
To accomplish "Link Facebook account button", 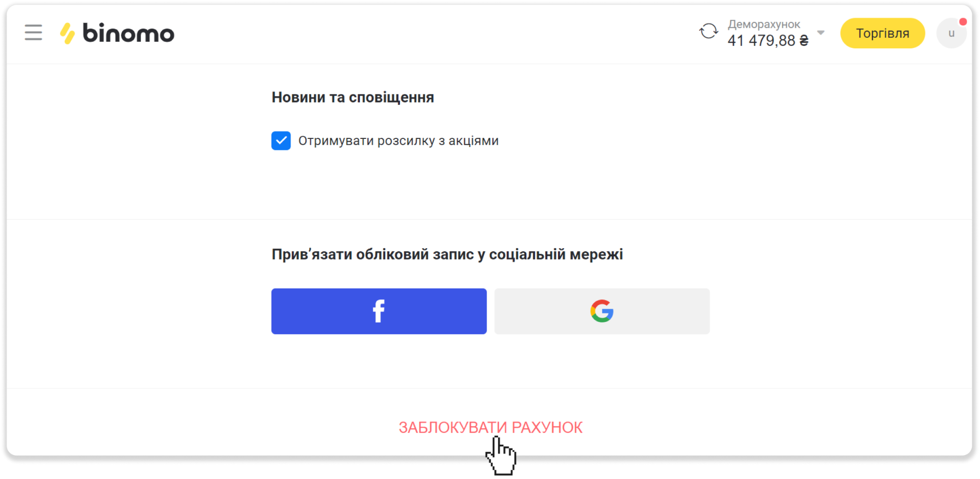I will pyautogui.click(x=379, y=311).
